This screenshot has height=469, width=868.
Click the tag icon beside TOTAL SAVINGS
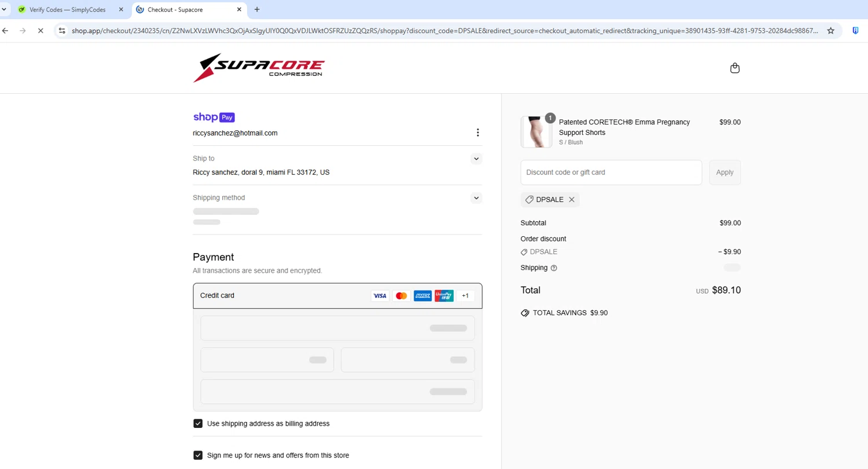[525, 313]
